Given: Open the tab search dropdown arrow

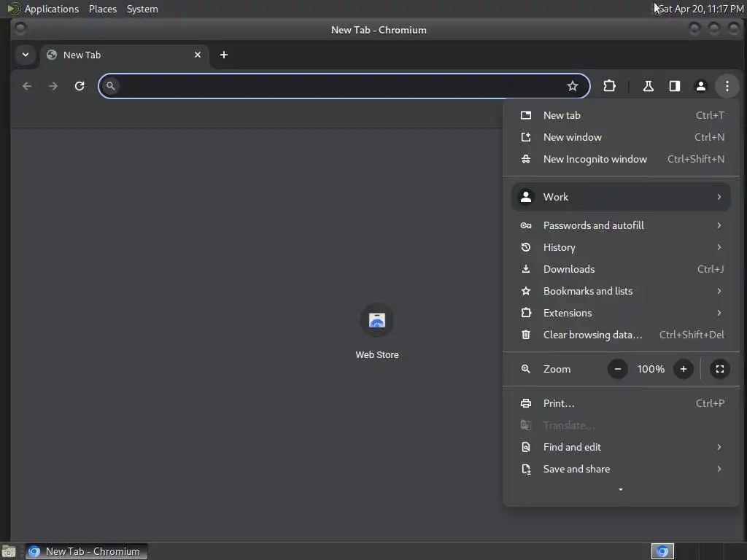Looking at the screenshot, I should point(26,55).
